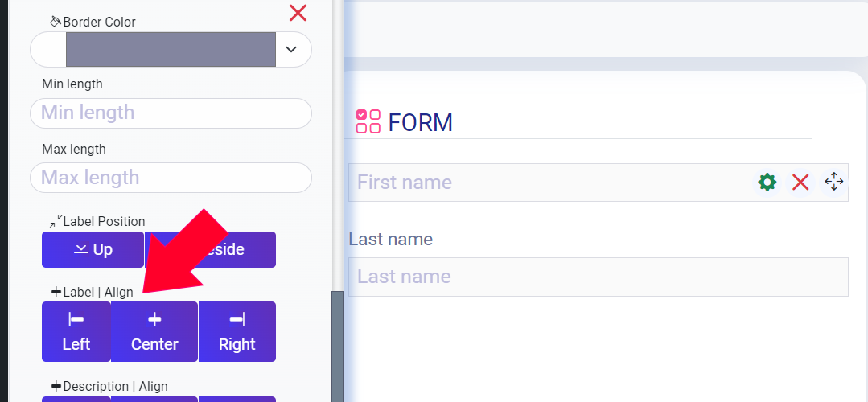Focus the Max length input field

(x=171, y=178)
